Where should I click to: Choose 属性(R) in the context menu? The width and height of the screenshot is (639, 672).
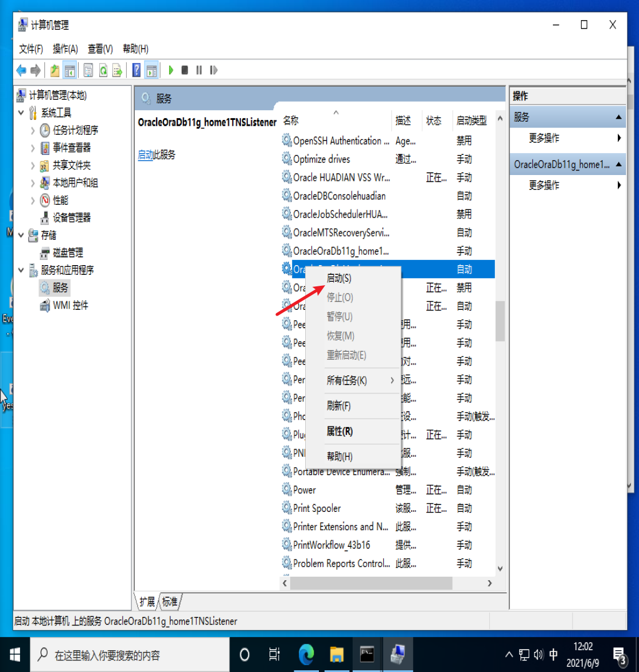(353, 432)
